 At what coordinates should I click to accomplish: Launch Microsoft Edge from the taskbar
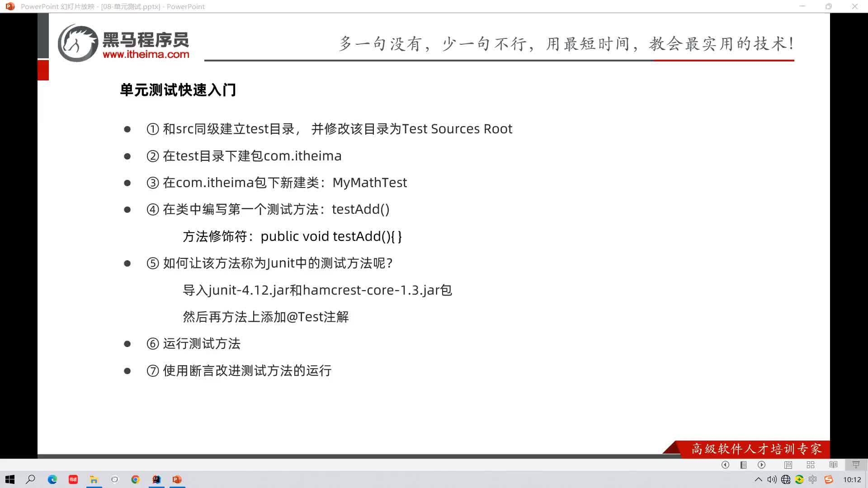point(52,479)
